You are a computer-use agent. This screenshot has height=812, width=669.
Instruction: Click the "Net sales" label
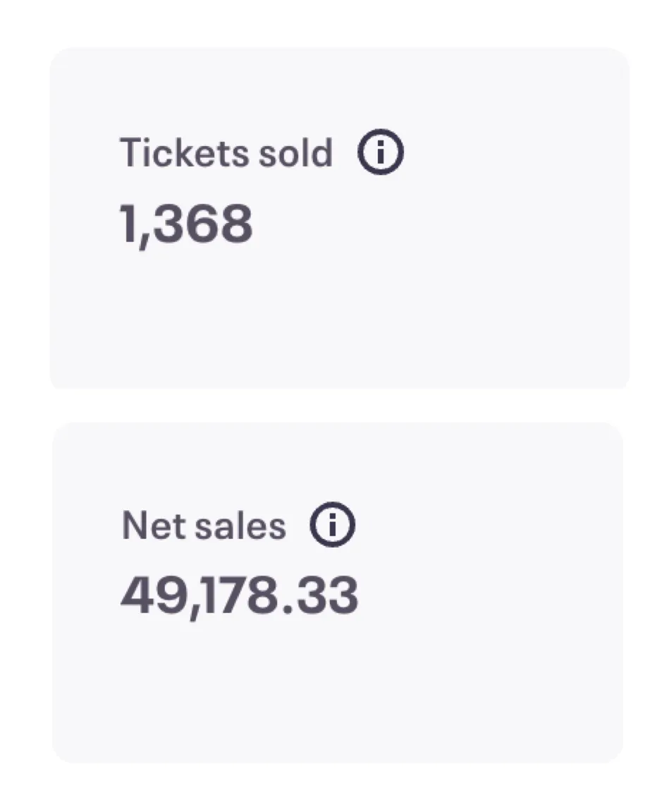(204, 526)
